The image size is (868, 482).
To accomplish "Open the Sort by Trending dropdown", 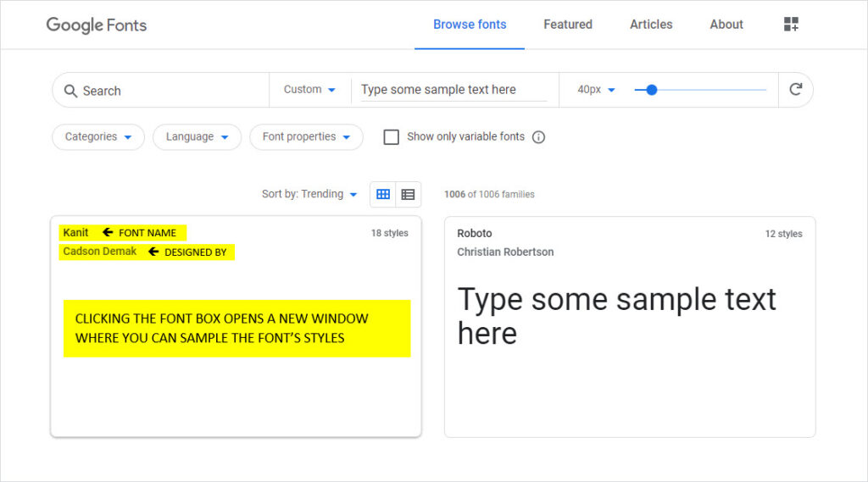I will [309, 194].
